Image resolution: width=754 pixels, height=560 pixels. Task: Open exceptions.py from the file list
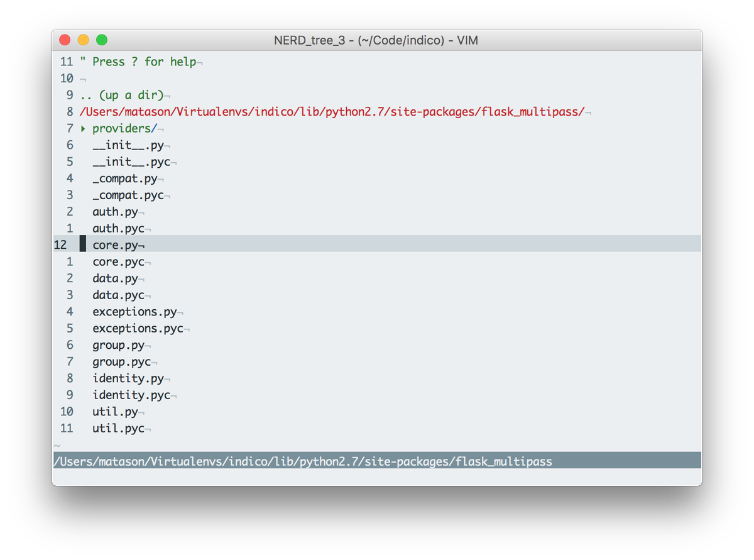[134, 311]
